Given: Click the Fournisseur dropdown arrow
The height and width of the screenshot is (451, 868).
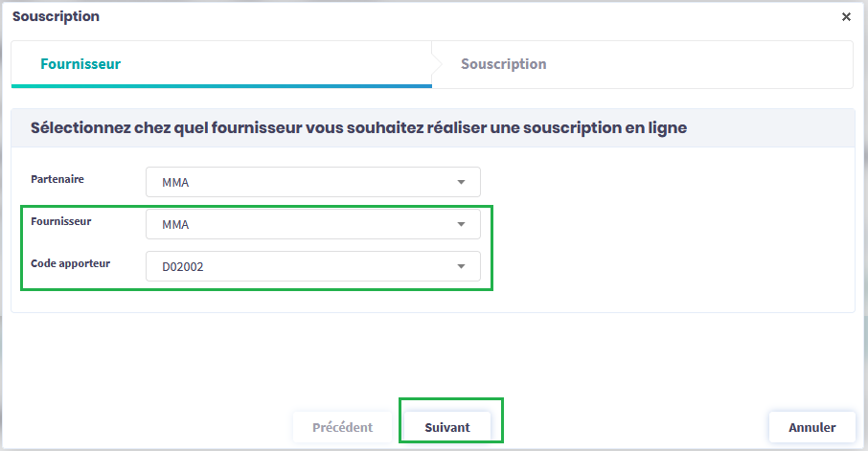Looking at the screenshot, I should point(461,225).
